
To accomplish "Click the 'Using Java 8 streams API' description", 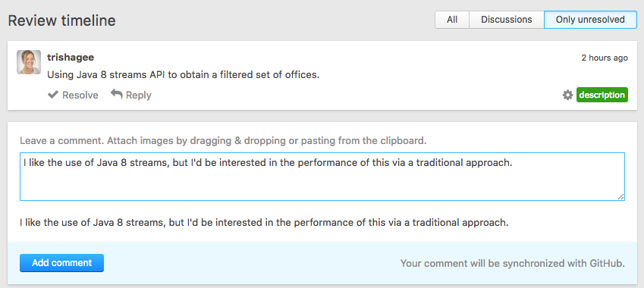I will [x=183, y=75].
